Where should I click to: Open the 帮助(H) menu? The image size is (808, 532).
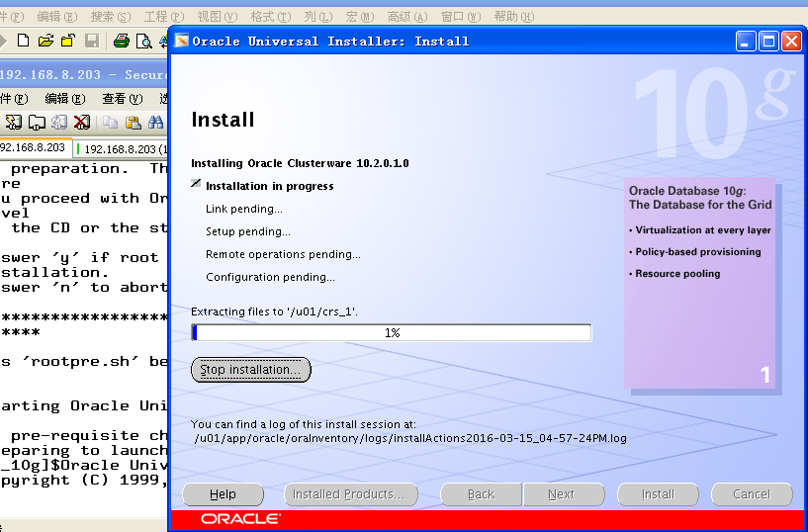[x=513, y=17]
